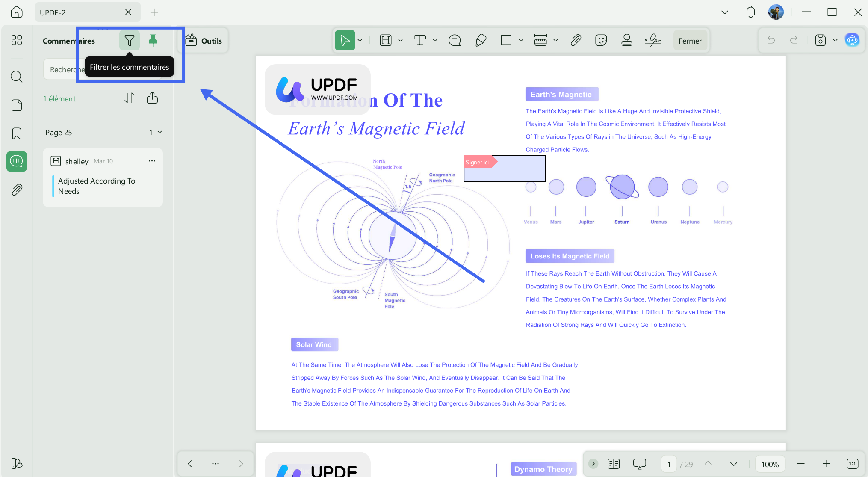Screen dimensions: 868x477
Task: Click the Fermer button
Action: 690,41
